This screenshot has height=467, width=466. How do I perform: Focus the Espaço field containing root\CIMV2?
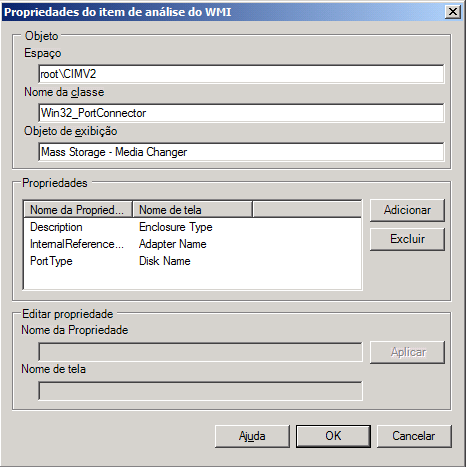coord(241,74)
